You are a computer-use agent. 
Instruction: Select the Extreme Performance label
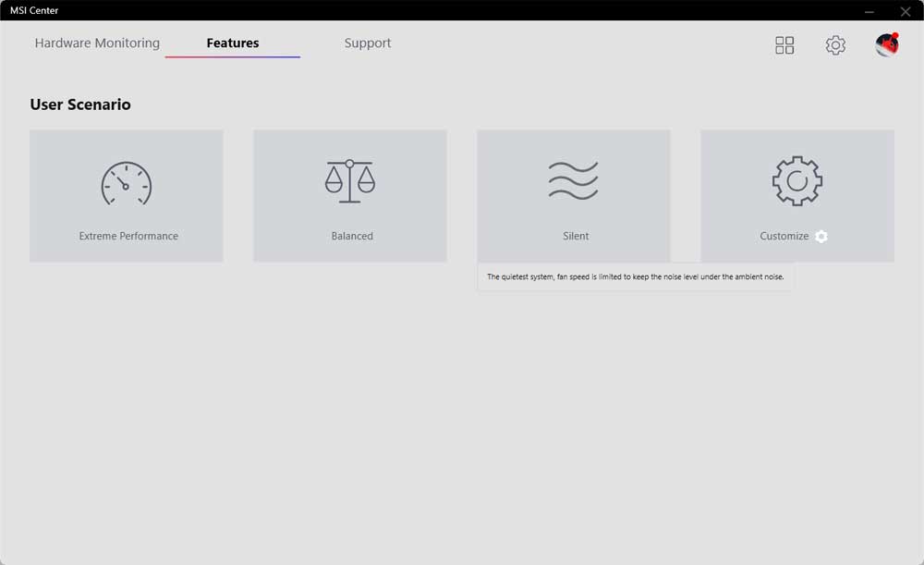tap(128, 236)
